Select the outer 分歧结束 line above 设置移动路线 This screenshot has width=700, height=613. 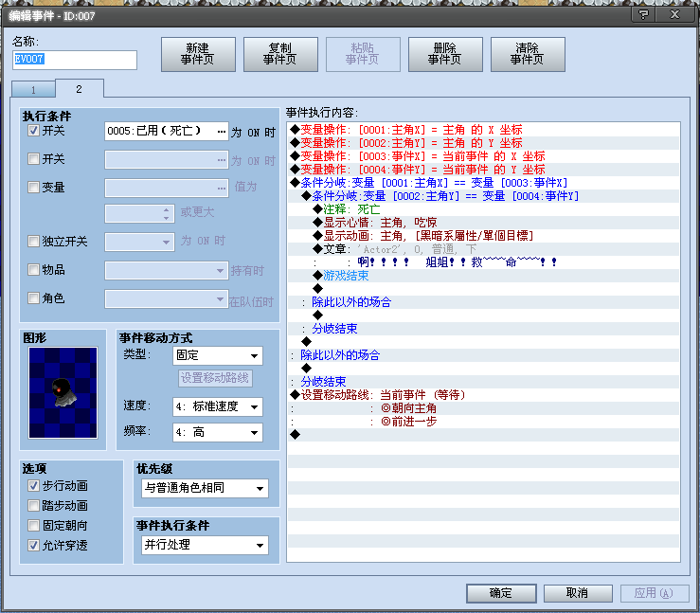click(483, 382)
